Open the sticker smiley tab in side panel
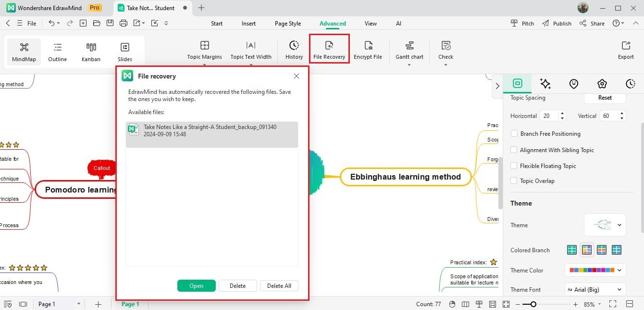Image resolution: width=644 pixels, height=310 pixels. [574, 84]
